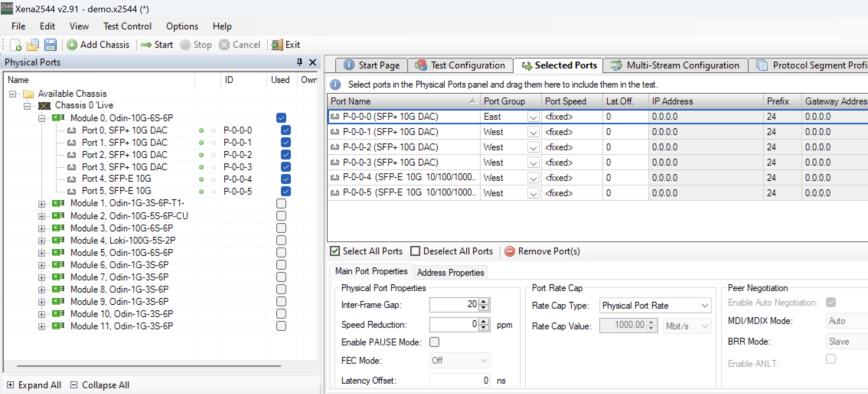868x394 pixels.
Task: Click Deselect All Ports
Action: point(452,251)
